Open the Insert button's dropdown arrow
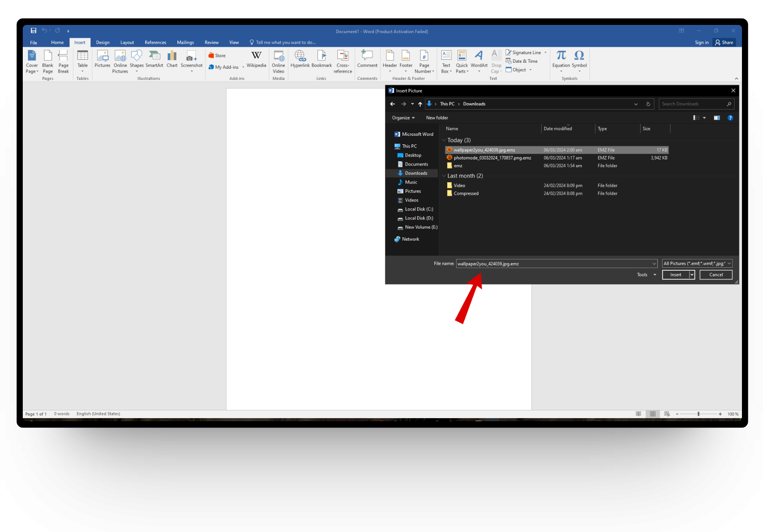The height and width of the screenshot is (532, 763). (x=692, y=275)
